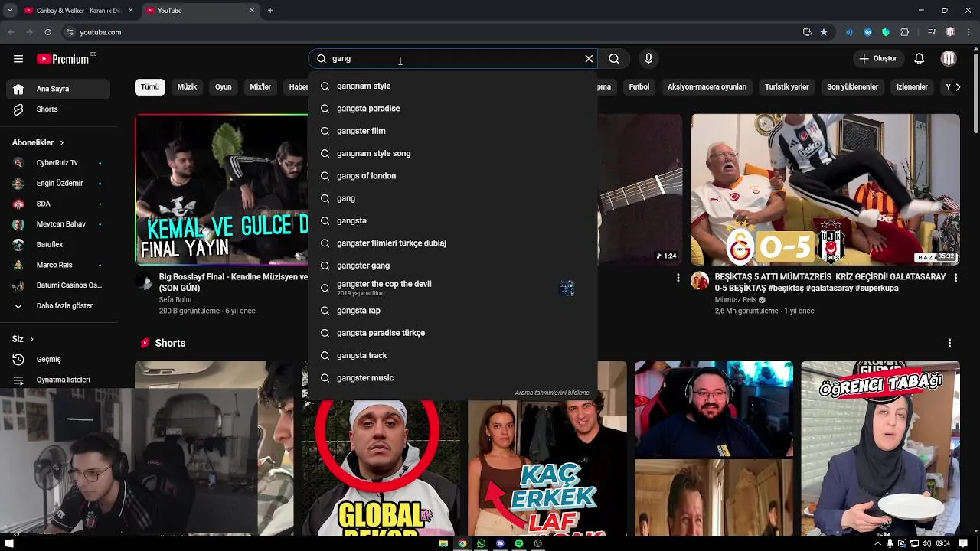Open CyberRulz Tv subscription channel
Screen dimensions: 980x551
click(60, 163)
